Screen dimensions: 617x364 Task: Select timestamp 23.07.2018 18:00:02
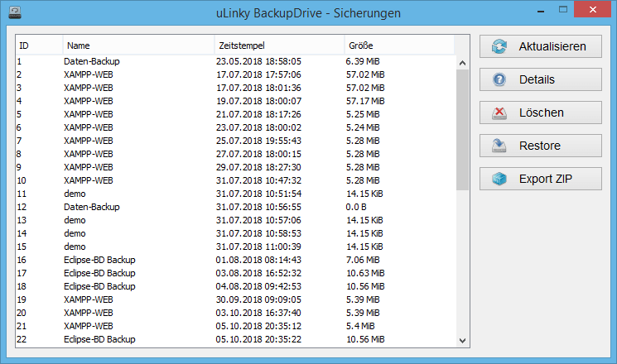point(258,127)
